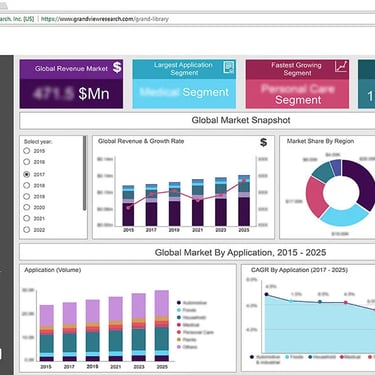Click the Global Market By Application, 2015 - 2025 header
375x375 pixels.
[197, 252]
